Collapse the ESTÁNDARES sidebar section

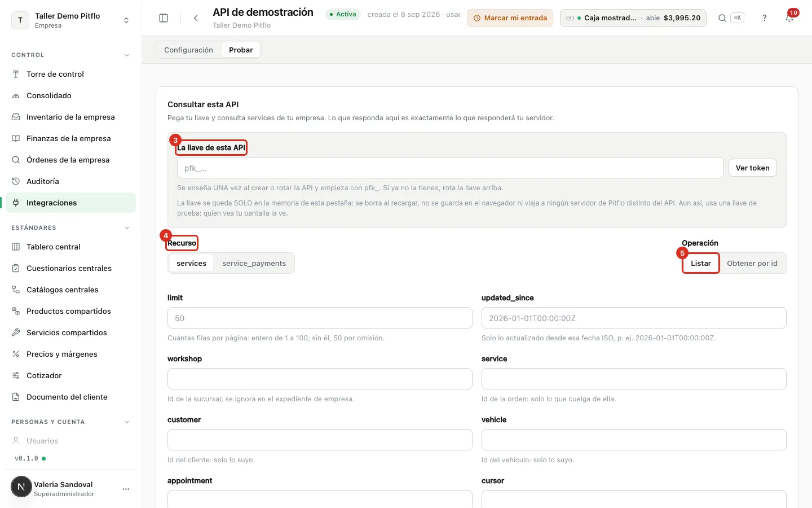[127, 228]
